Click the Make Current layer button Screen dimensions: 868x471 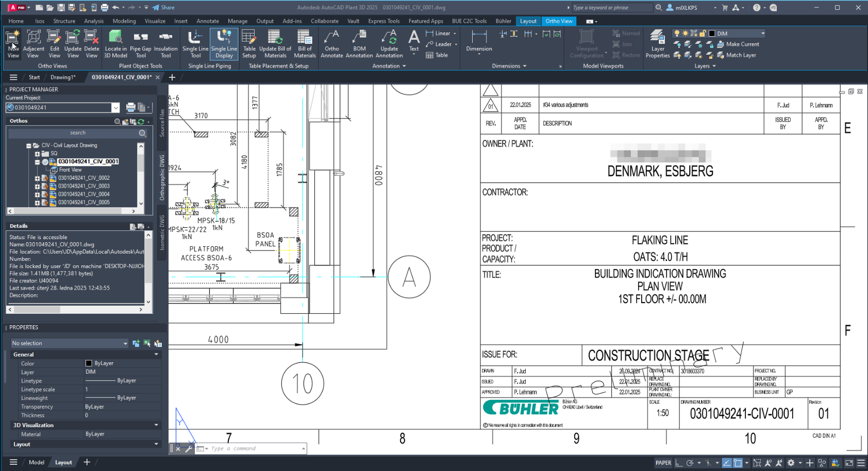[738, 44]
